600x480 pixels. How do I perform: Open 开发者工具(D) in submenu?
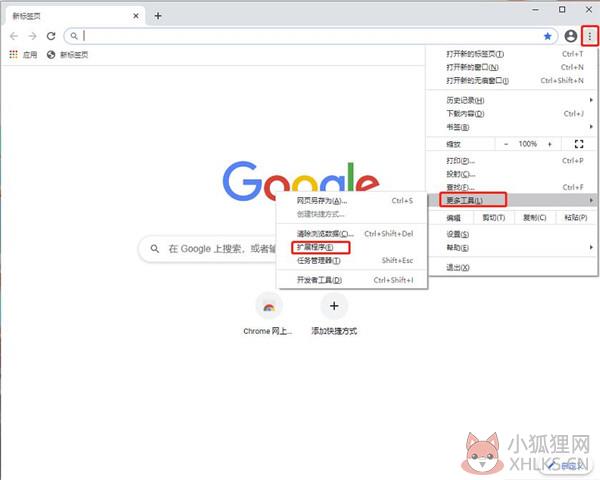click(351, 280)
